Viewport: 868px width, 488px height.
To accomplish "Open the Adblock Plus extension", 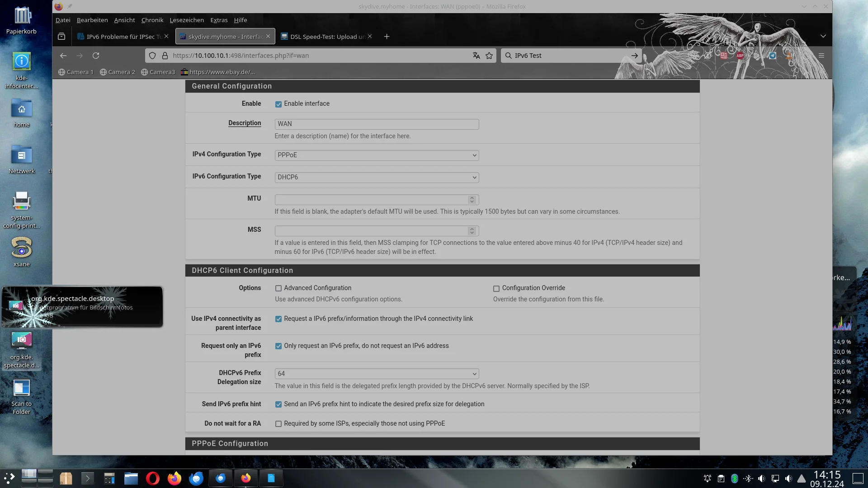I will [740, 56].
